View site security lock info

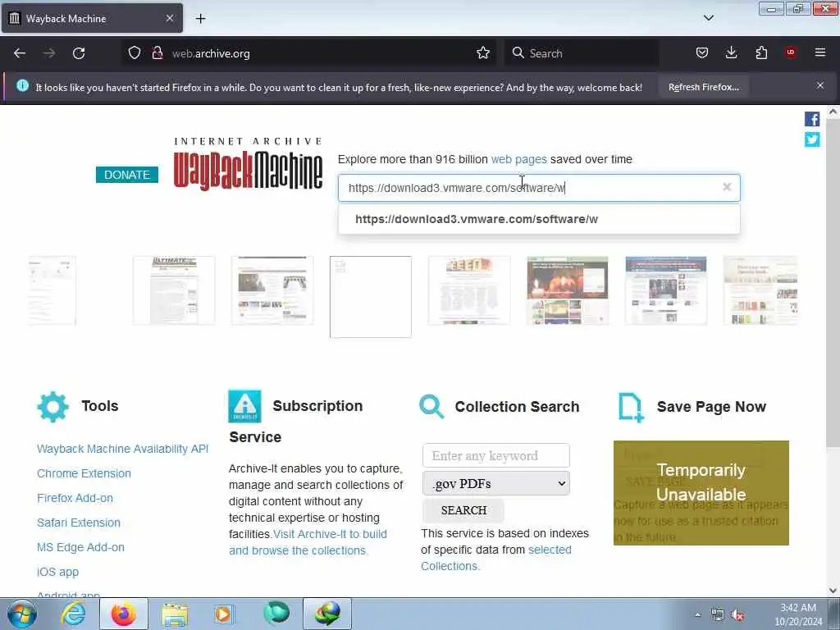(x=157, y=53)
